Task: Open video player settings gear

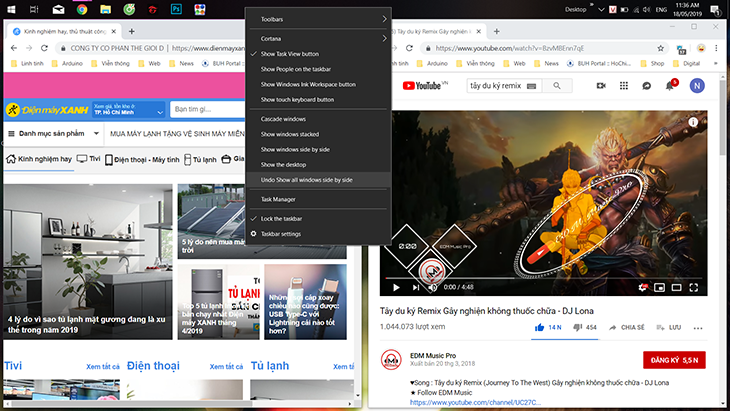Action: pos(642,287)
